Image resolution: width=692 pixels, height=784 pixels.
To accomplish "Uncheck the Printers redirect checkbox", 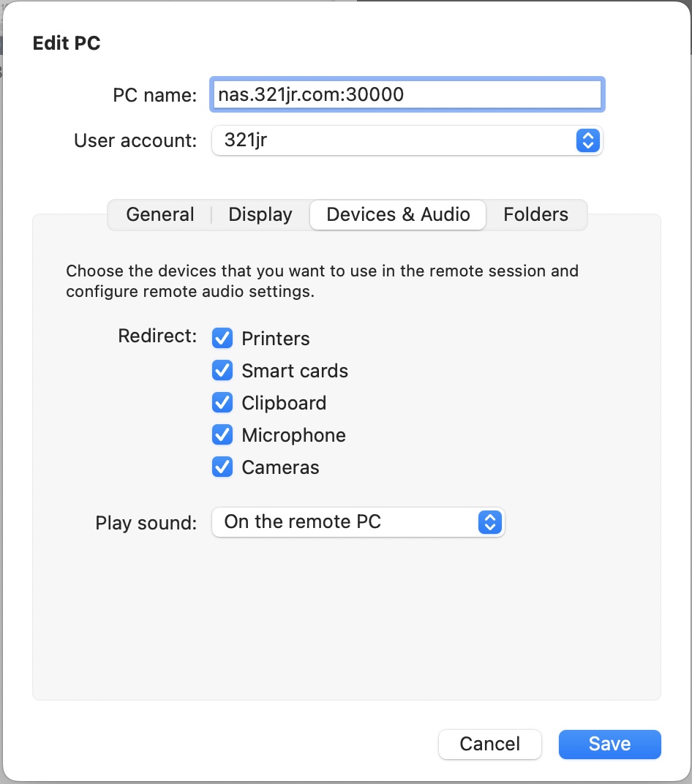I will click(222, 338).
